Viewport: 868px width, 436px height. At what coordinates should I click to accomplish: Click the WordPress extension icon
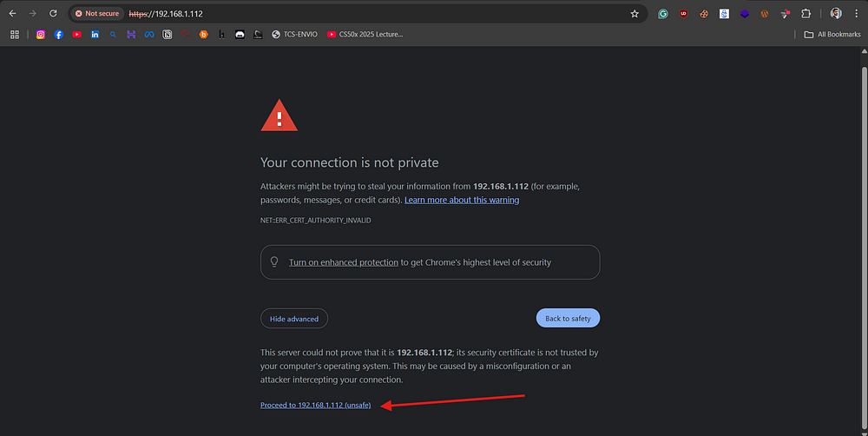click(765, 14)
